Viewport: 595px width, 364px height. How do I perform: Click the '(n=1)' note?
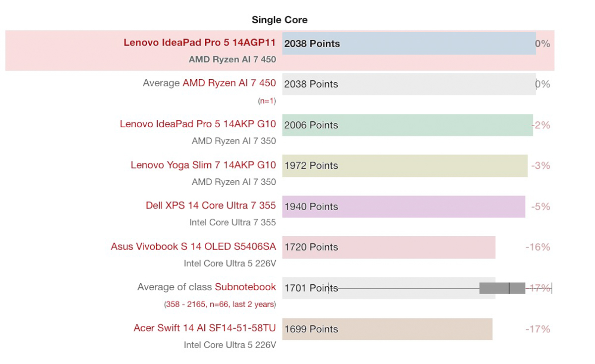267,101
